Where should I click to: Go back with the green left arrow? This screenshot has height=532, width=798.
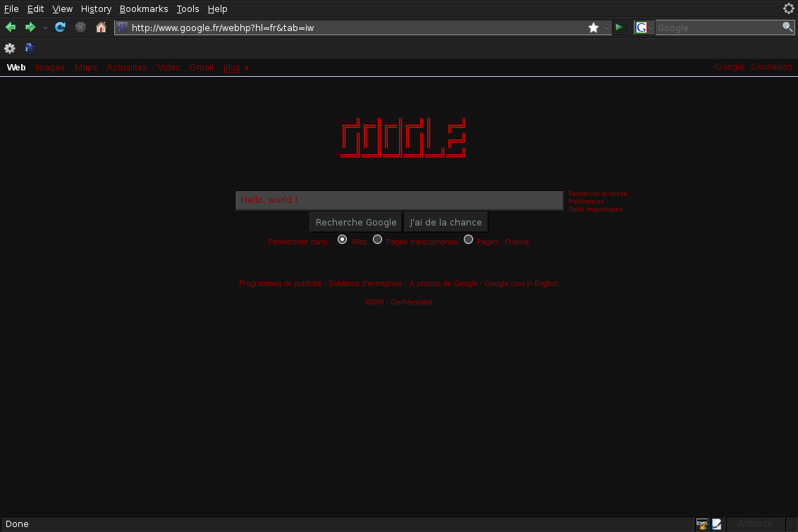coord(10,27)
